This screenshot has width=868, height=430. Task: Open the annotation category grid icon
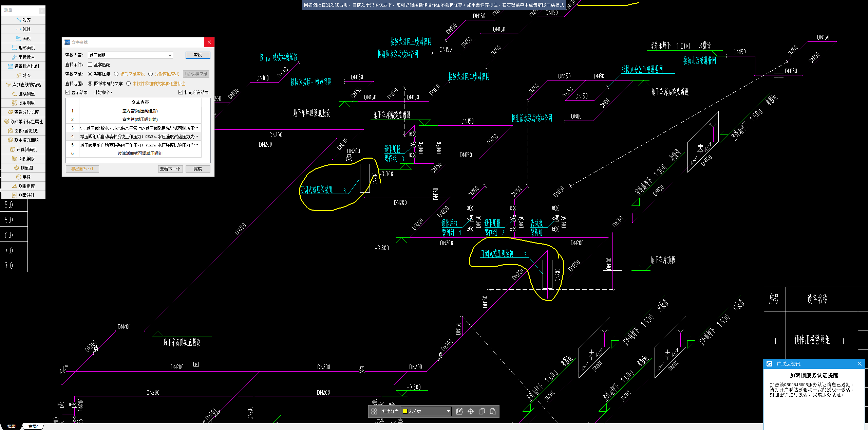[x=374, y=411]
